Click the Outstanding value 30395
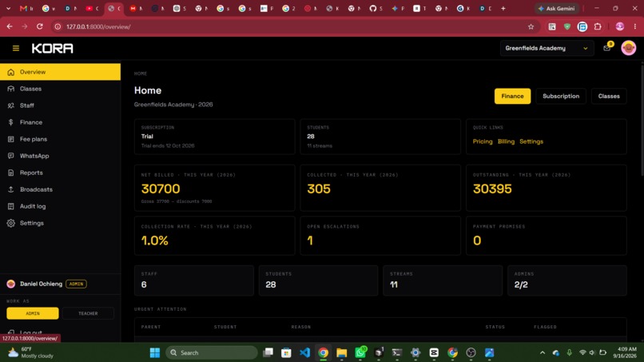The width and height of the screenshot is (644, 362). pyautogui.click(x=492, y=189)
